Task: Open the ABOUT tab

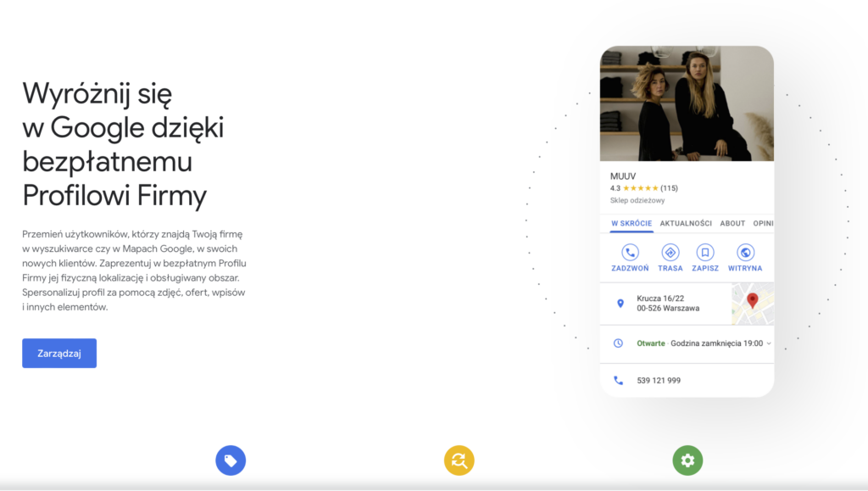Action: 732,224
